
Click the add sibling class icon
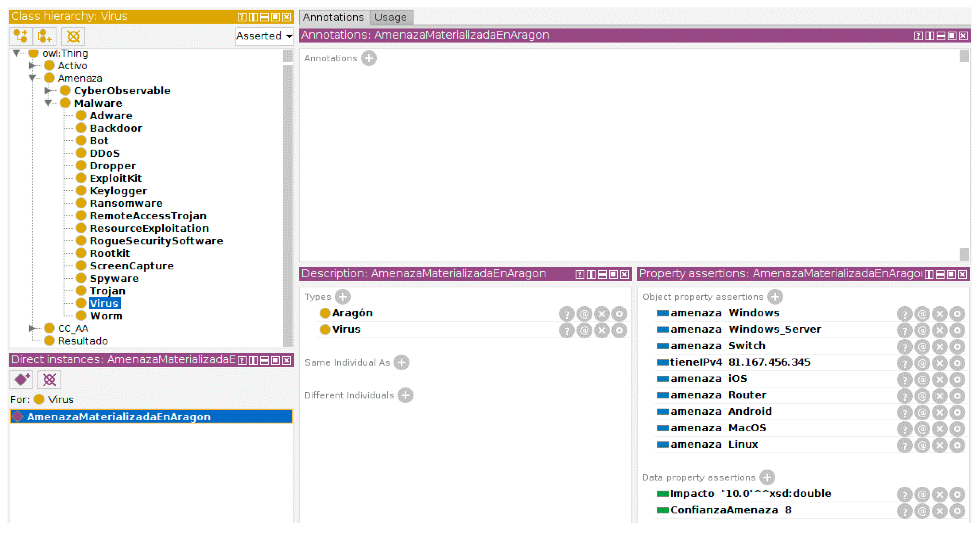(45, 36)
